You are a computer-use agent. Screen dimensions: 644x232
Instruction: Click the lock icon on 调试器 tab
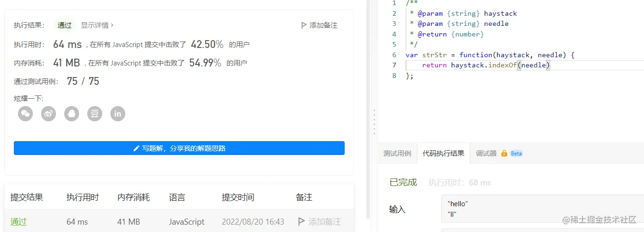click(x=504, y=153)
